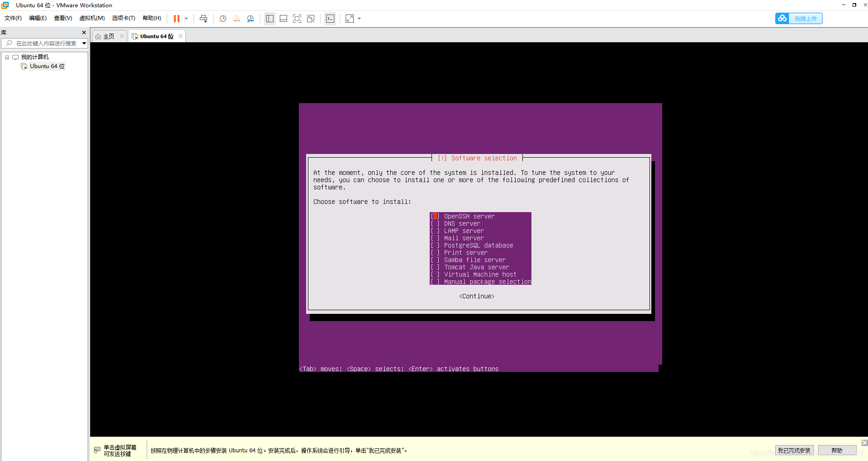Toggle the LAMP server checkbox
This screenshot has height=461, width=868.
435,231
